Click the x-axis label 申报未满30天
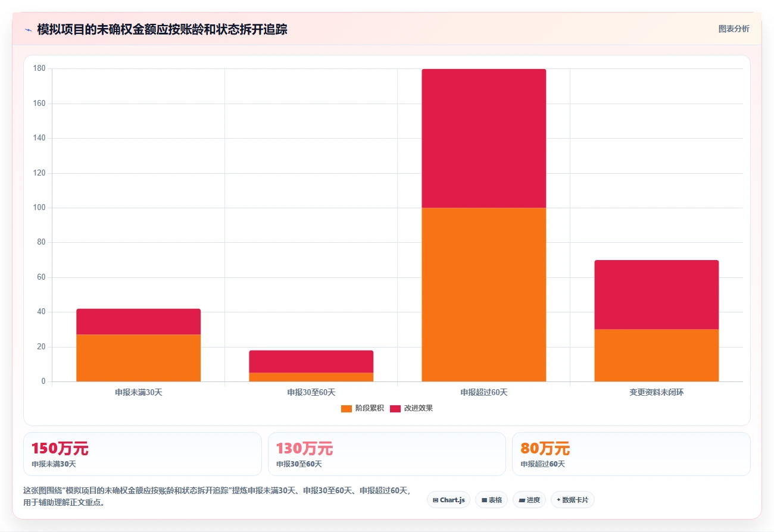This screenshot has width=774, height=532. click(x=138, y=393)
